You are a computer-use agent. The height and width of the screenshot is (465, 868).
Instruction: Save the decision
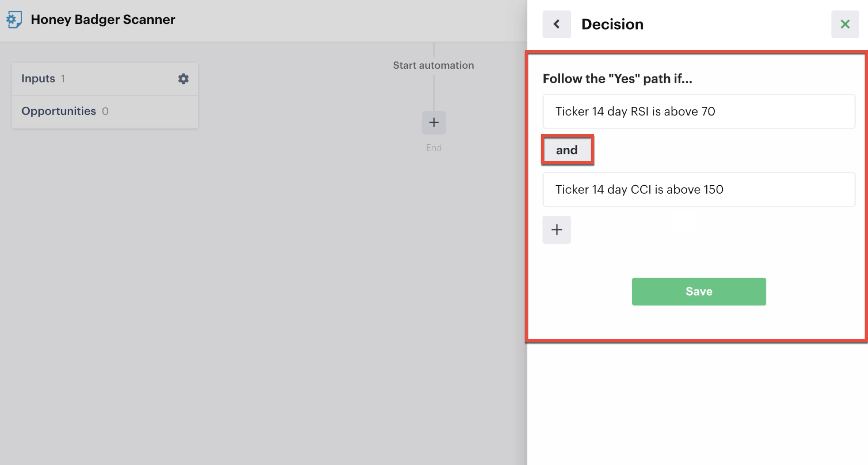pos(699,291)
